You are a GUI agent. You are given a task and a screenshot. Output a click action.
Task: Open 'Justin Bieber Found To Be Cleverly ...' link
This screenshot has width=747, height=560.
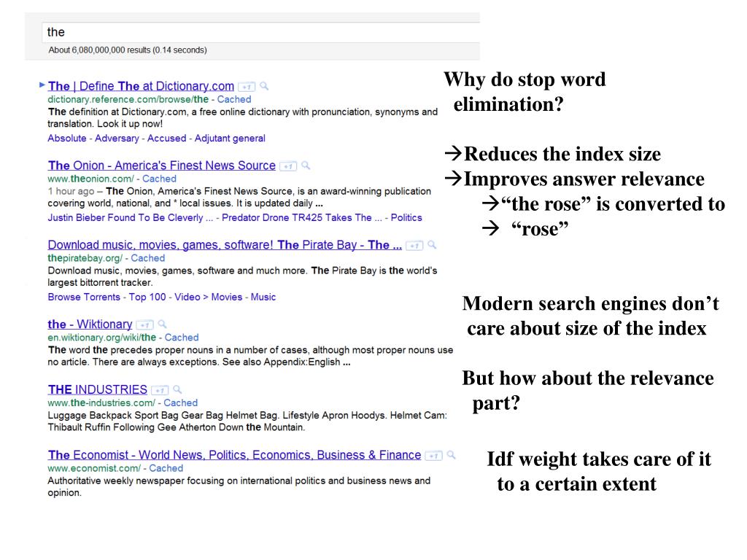click(x=130, y=217)
